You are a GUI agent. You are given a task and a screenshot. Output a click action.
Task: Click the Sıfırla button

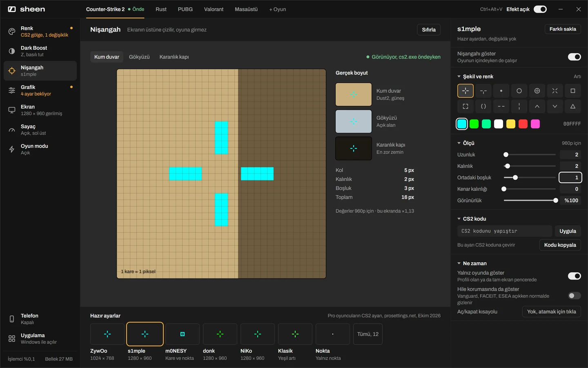click(x=429, y=29)
